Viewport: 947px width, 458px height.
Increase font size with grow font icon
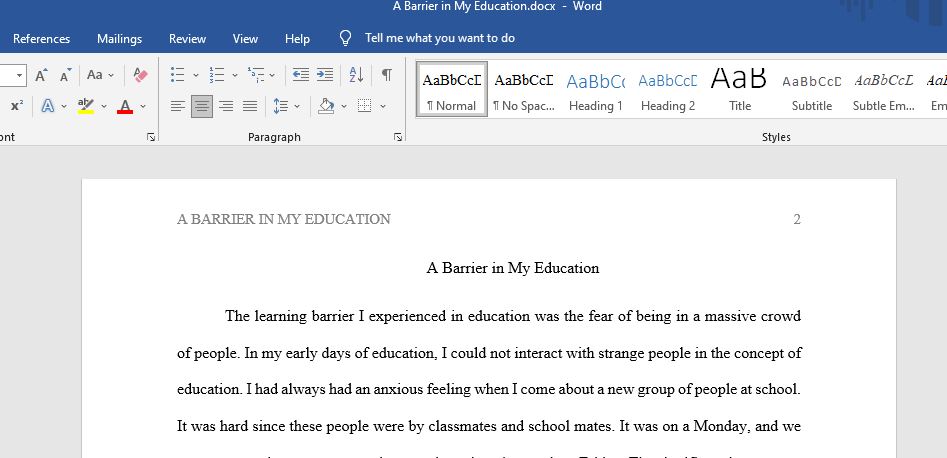coord(40,75)
